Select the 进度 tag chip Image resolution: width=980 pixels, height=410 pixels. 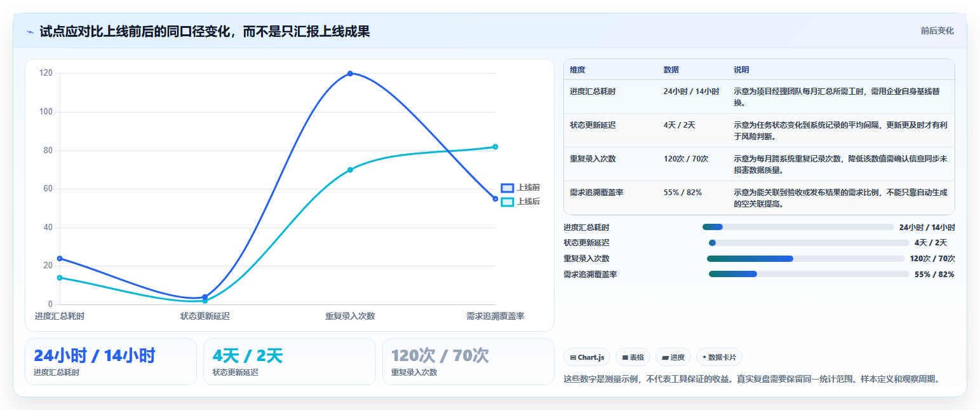point(673,357)
